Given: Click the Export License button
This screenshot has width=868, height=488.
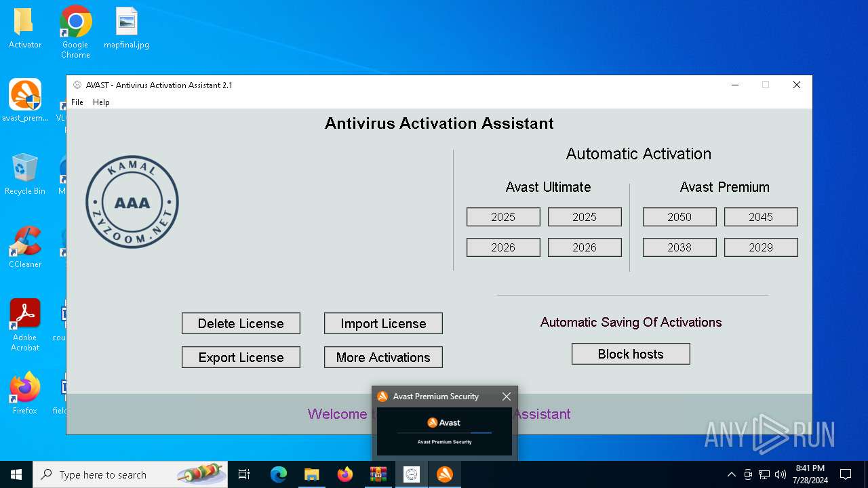Looking at the screenshot, I should [x=241, y=357].
